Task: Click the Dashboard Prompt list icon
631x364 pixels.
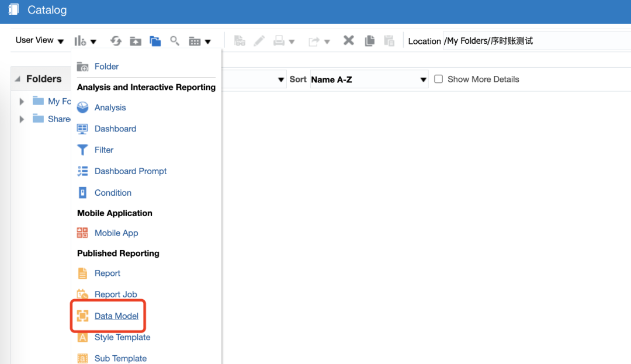Action: point(82,171)
